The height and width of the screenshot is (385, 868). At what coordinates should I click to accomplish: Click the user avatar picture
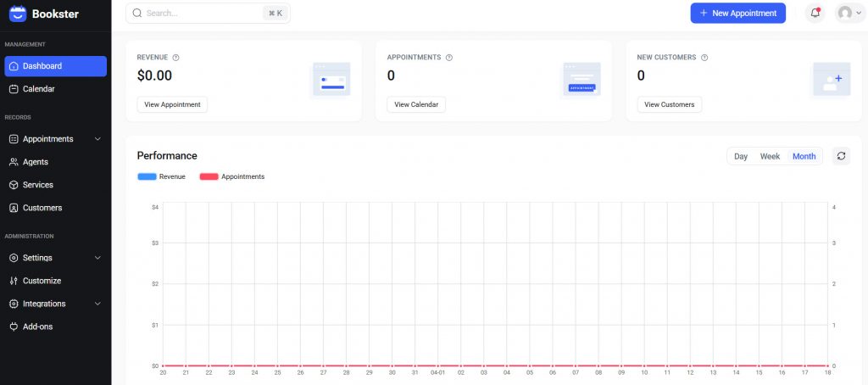click(845, 14)
